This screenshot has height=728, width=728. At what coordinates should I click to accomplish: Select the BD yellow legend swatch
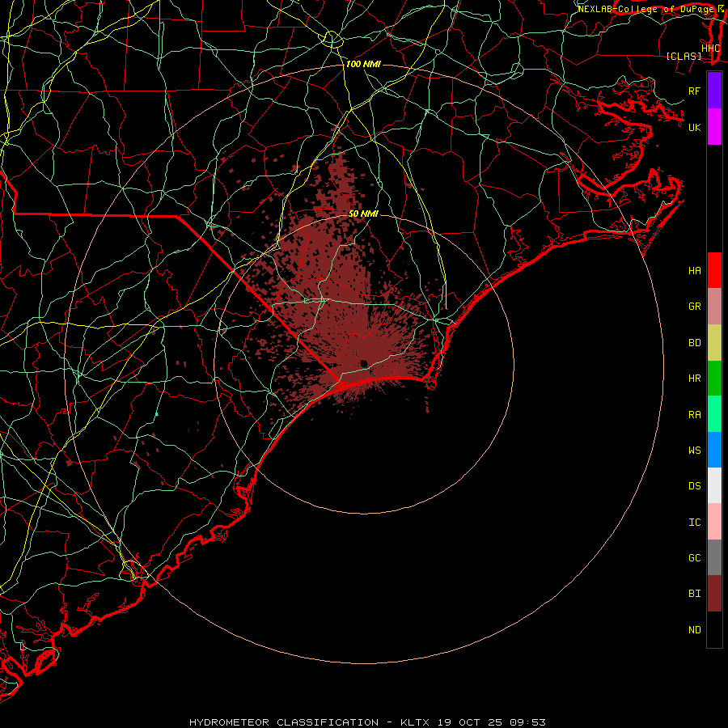click(714, 342)
